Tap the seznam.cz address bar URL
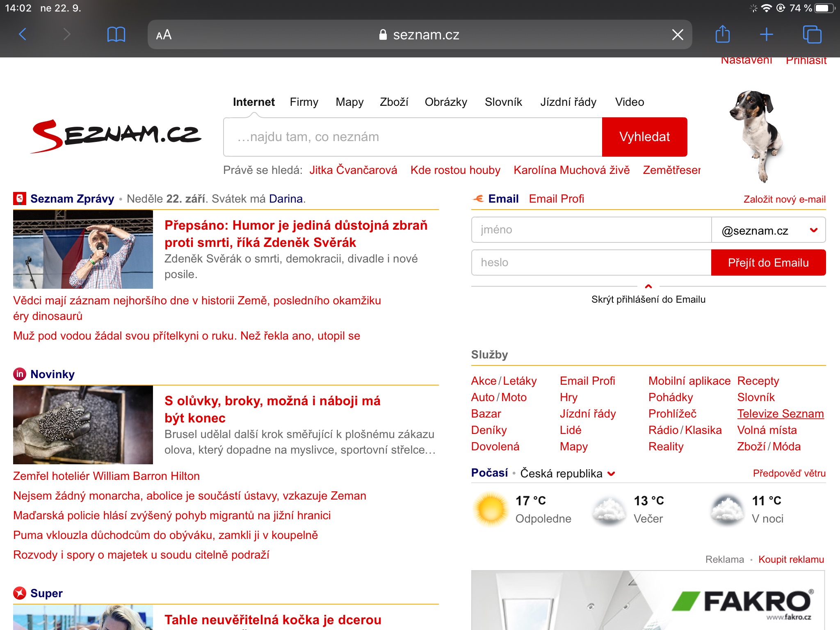The width and height of the screenshot is (840, 630). [x=419, y=35]
